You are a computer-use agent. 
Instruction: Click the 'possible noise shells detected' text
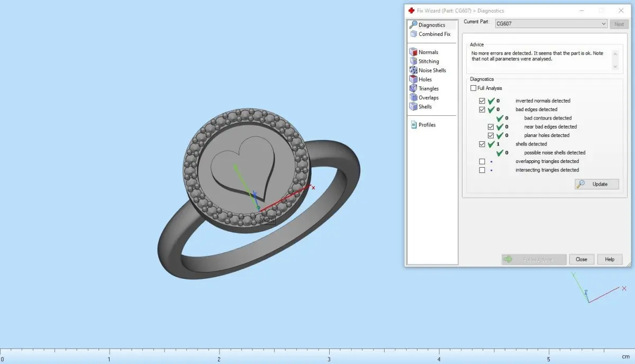(555, 152)
